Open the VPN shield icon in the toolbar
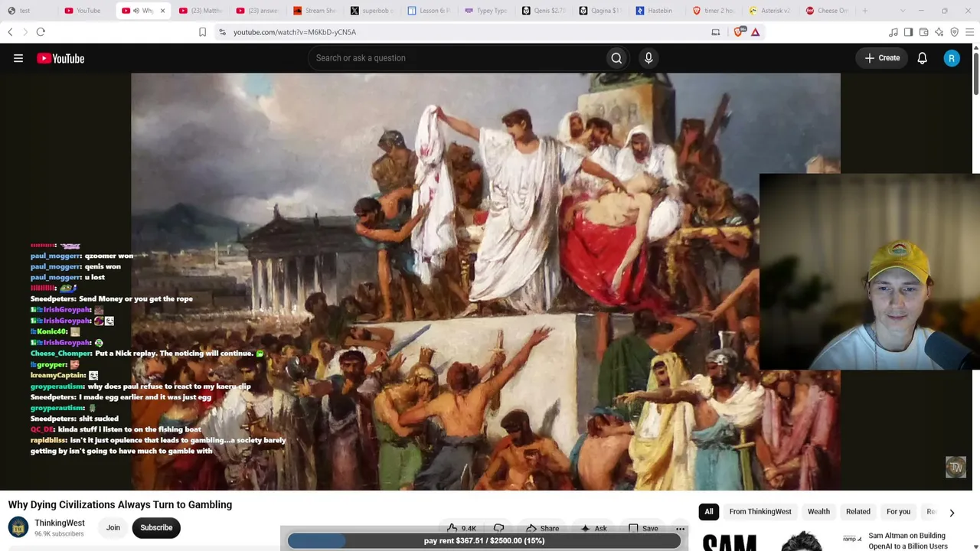980x551 pixels. click(x=955, y=32)
